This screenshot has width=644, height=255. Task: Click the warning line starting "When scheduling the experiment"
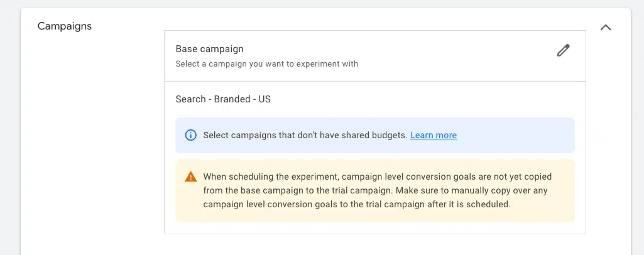pyautogui.click(x=377, y=176)
